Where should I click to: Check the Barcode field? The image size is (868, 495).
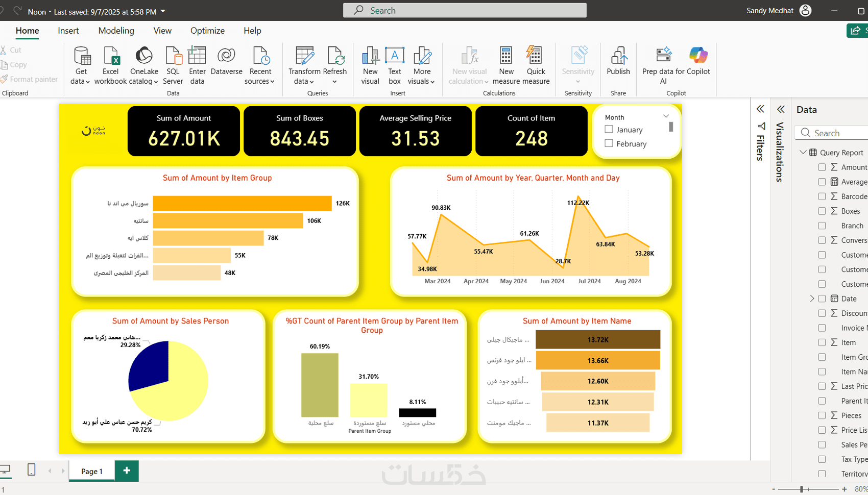822,196
